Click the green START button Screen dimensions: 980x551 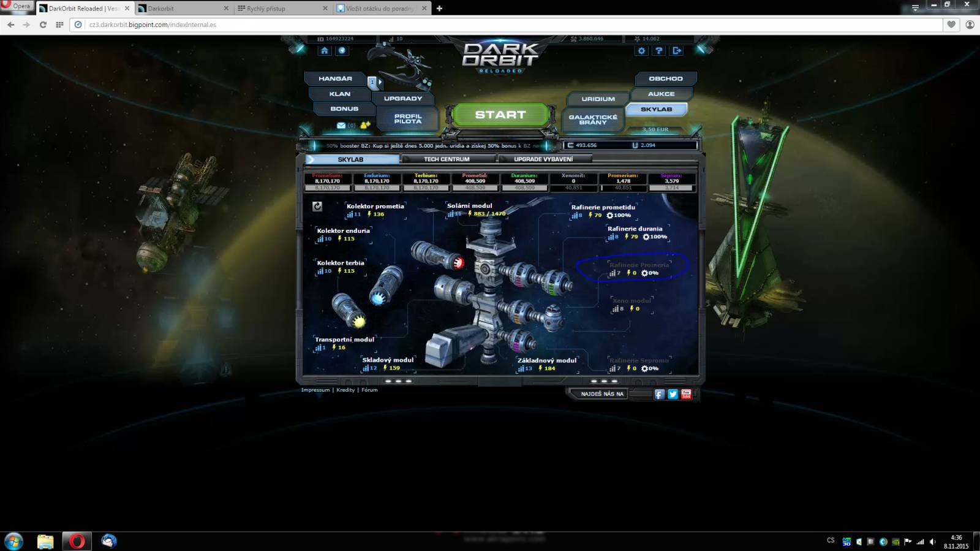point(500,115)
